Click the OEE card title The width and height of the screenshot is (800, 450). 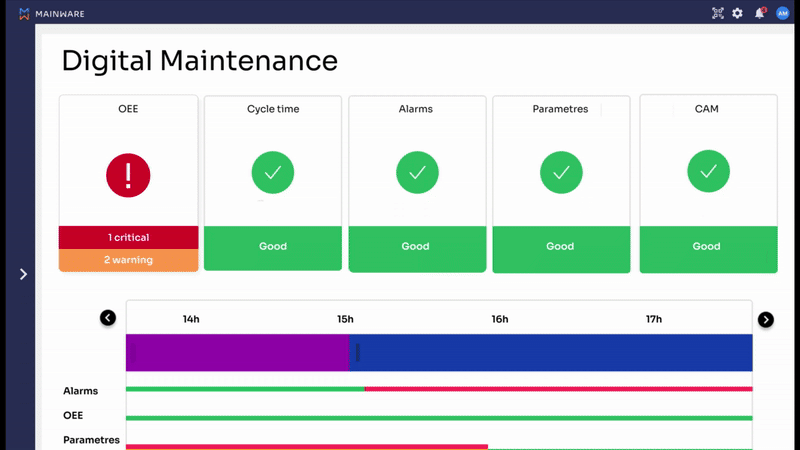point(128,109)
